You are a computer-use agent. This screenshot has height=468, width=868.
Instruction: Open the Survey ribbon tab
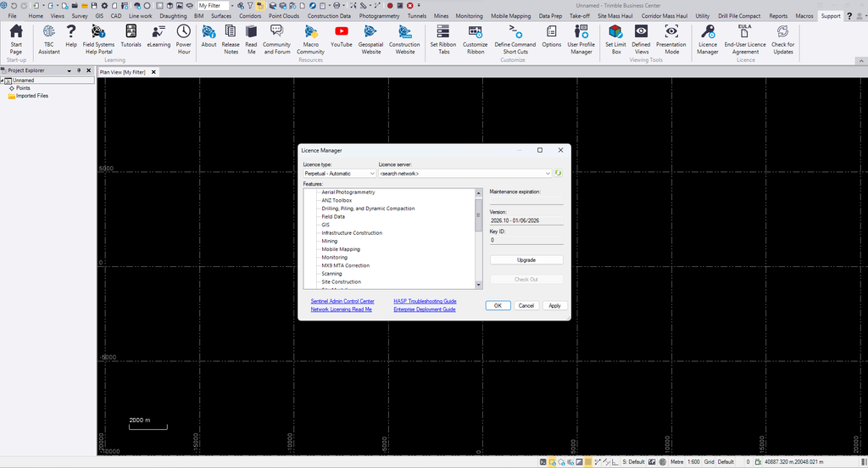tap(80, 16)
